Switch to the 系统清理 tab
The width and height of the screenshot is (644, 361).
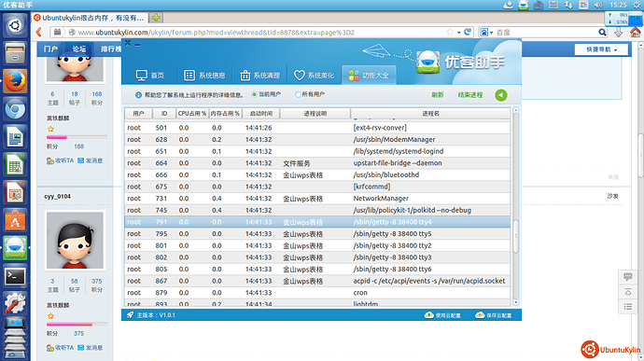[x=260, y=76]
